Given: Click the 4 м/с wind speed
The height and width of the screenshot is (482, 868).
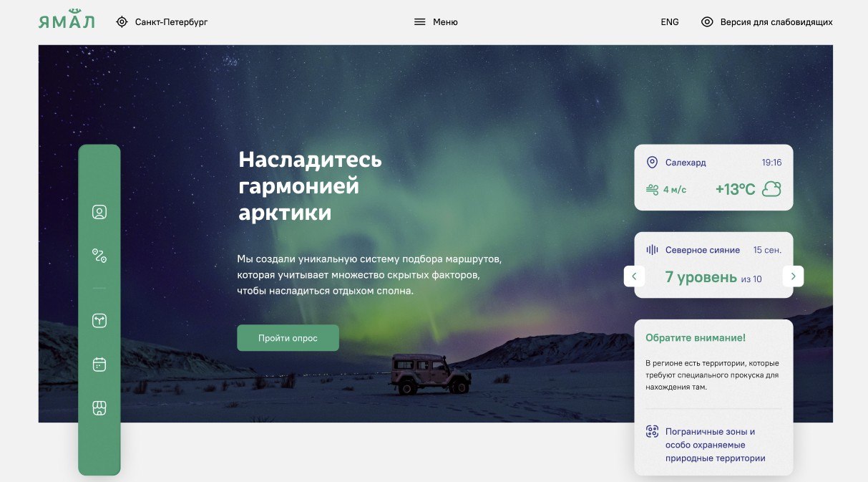Looking at the screenshot, I should click(x=675, y=190).
